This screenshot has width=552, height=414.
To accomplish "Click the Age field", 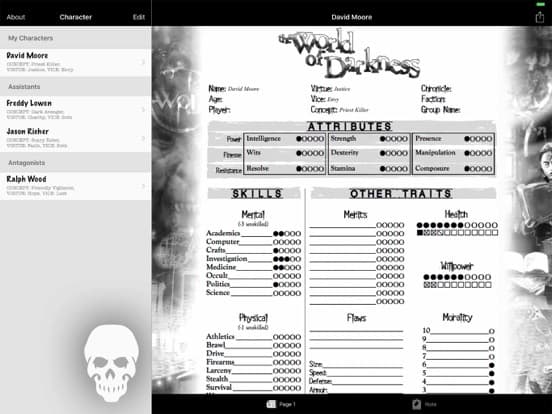I will click(215, 99).
